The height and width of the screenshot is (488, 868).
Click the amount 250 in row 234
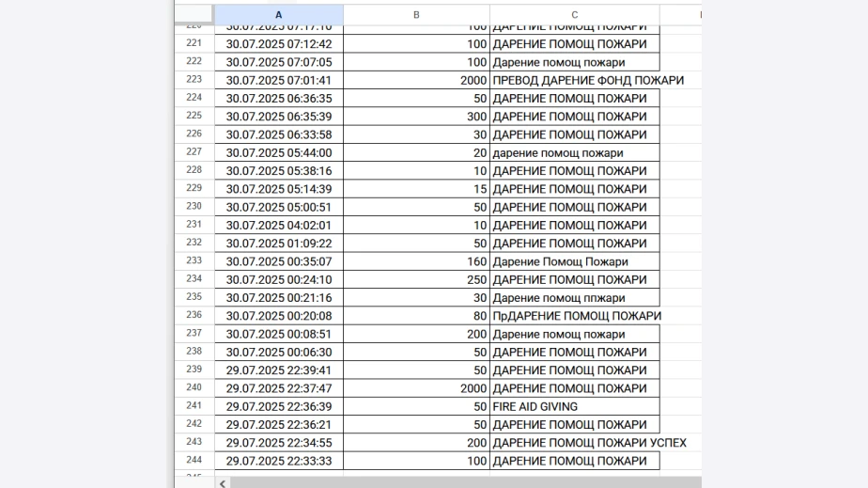(x=416, y=279)
